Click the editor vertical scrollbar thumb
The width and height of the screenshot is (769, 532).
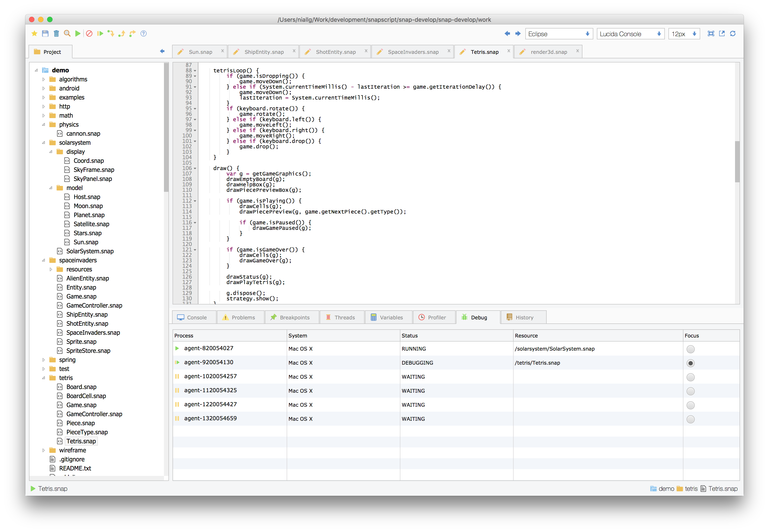coord(737,162)
